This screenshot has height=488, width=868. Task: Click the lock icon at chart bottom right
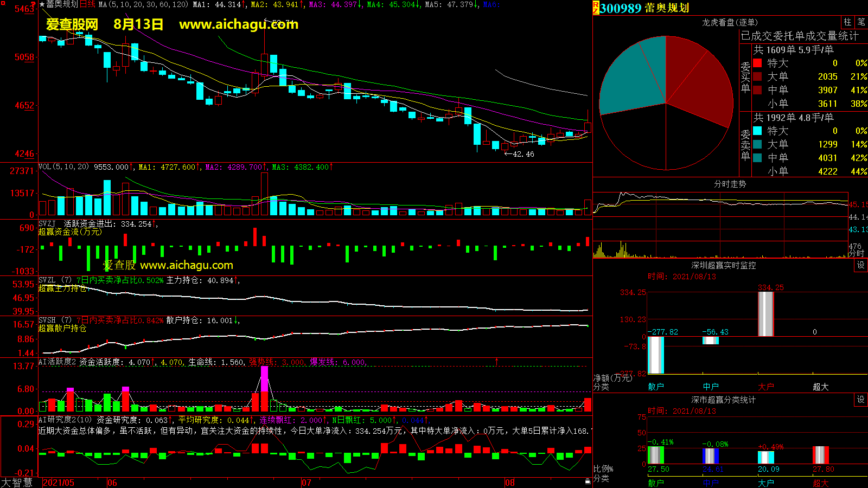click(x=588, y=481)
